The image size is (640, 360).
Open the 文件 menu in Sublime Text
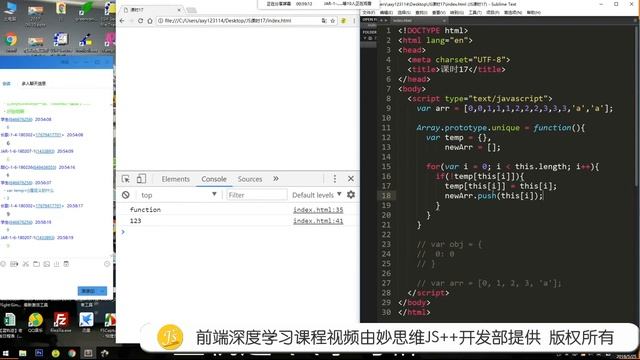[x=368, y=13]
